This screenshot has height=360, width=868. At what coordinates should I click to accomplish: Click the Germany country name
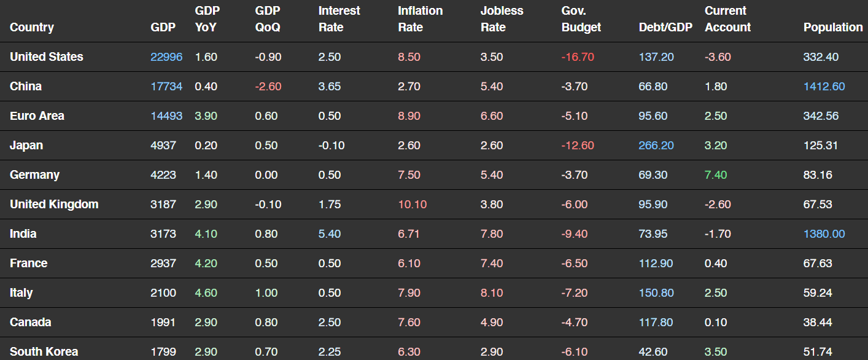(x=34, y=174)
